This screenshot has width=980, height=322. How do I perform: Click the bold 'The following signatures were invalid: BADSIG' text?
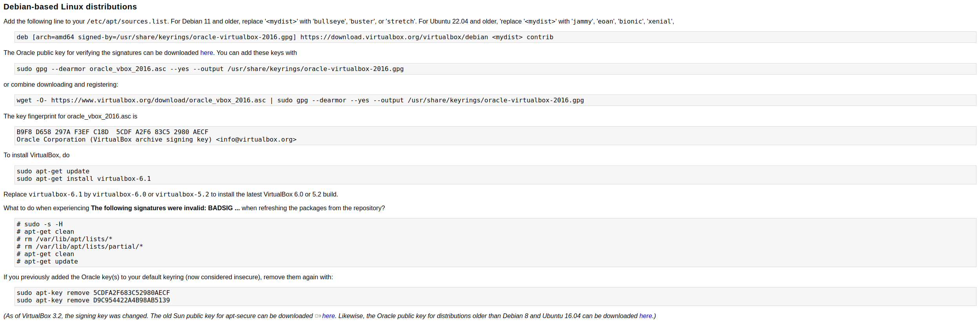pos(165,208)
